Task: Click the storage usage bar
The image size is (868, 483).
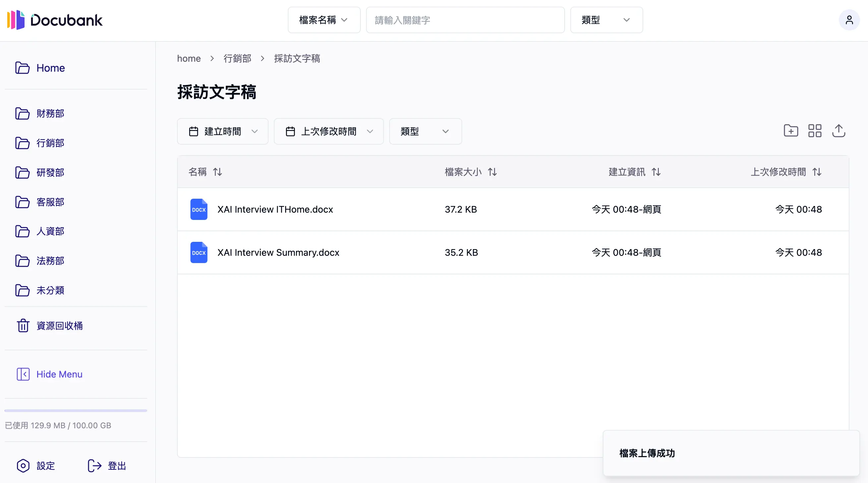Action: [76, 411]
